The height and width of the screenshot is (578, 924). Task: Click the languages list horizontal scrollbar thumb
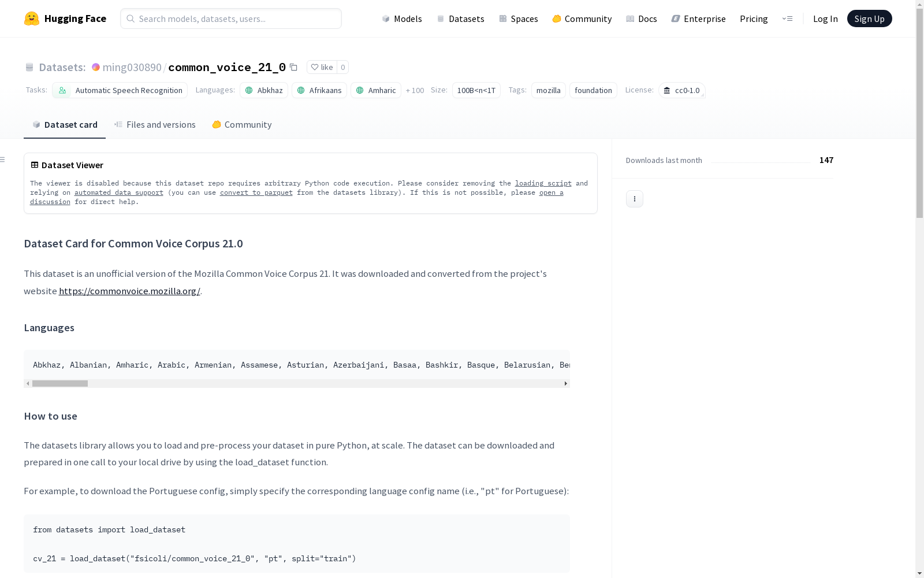click(x=60, y=383)
